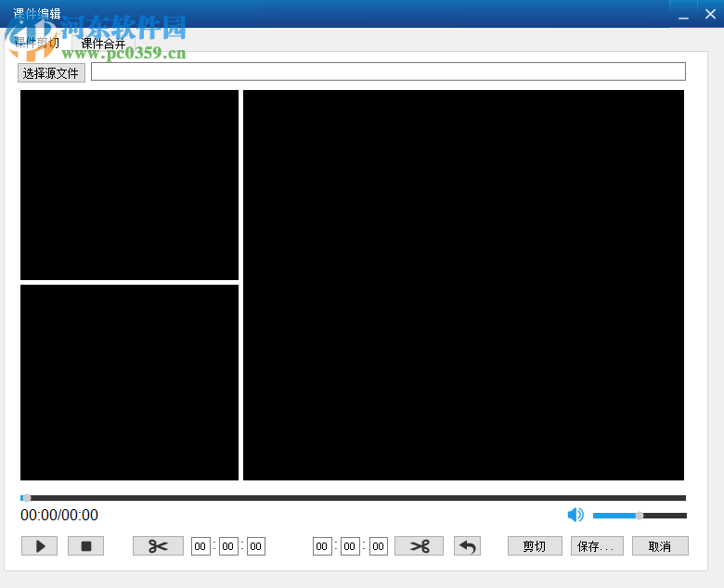This screenshot has height=588, width=724.
Task: Click the playback progress bar handle
Action: pyautogui.click(x=27, y=498)
